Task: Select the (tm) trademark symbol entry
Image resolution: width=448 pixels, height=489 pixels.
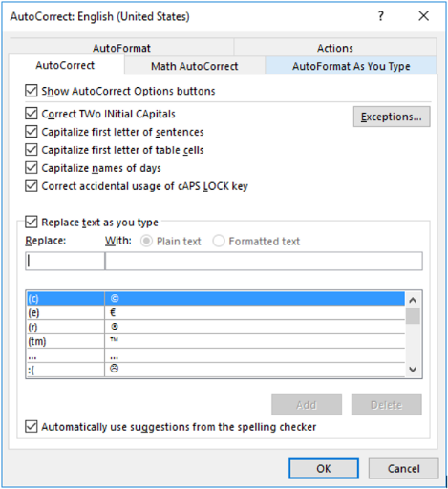Action: 216,341
